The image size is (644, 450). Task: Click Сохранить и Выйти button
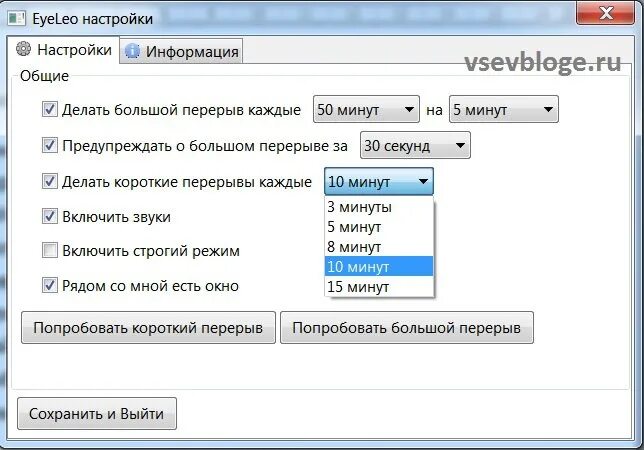(x=97, y=413)
